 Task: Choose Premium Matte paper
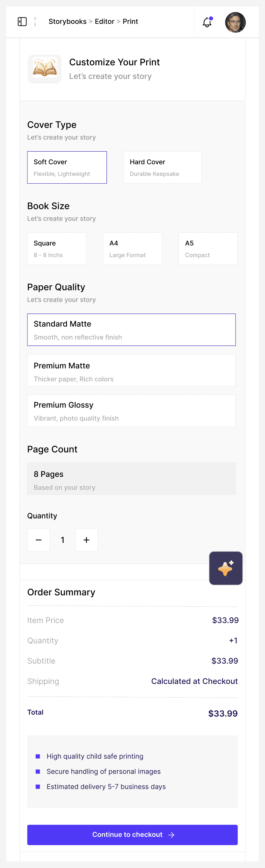coord(131,370)
